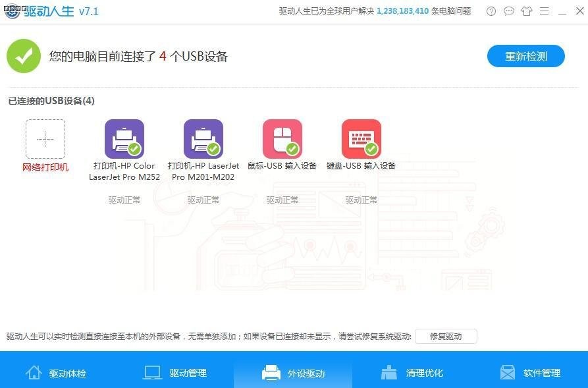Select the USB mouse device icon
This screenshot has width=588, height=388.
click(x=282, y=139)
